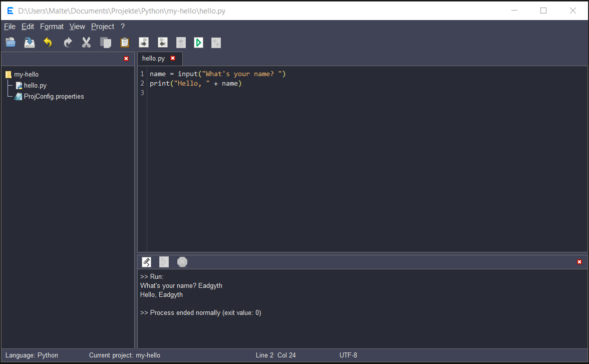Click the 'Hello, Eadgyth' console output
589x364 pixels.
point(161,295)
